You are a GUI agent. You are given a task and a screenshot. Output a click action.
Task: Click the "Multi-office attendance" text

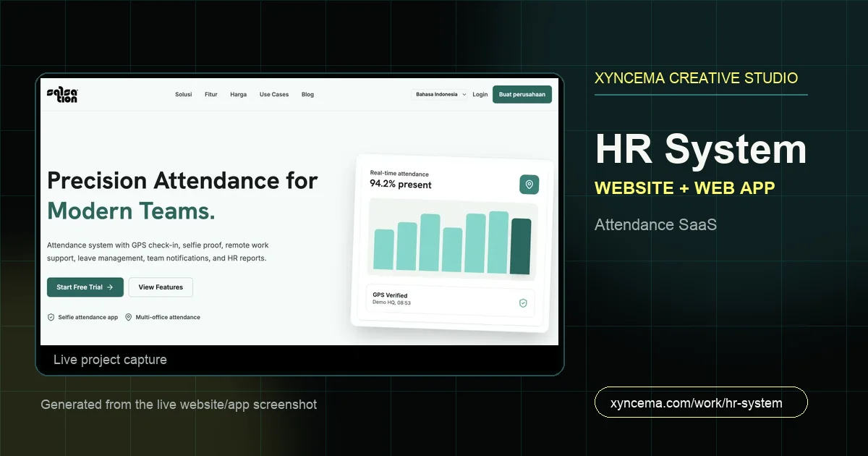point(168,317)
